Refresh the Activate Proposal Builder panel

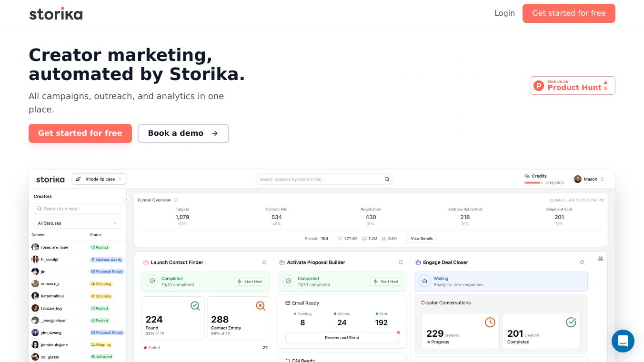[401, 262]
